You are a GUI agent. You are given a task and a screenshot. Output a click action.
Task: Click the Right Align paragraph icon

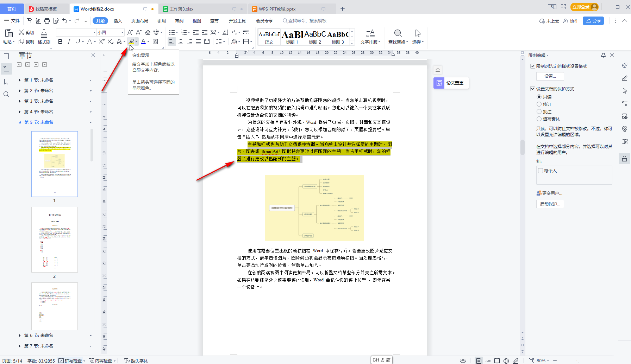click(x=189, y=41)
